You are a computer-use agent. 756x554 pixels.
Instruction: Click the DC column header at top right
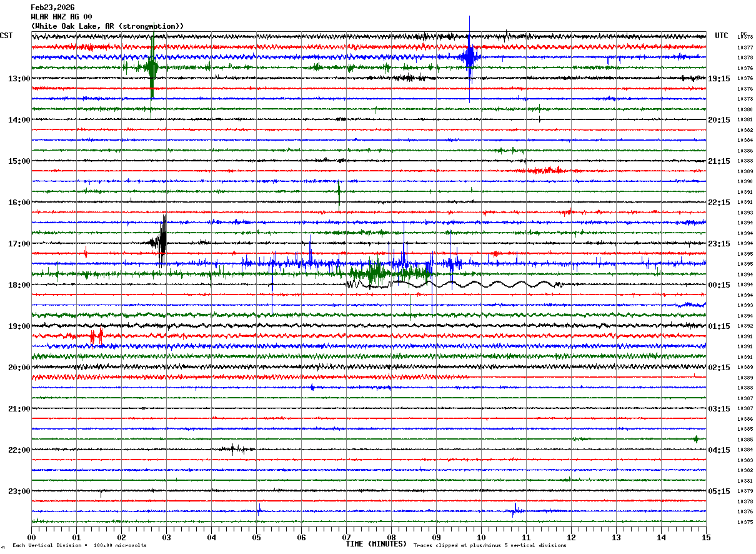[x=744, y=34]
